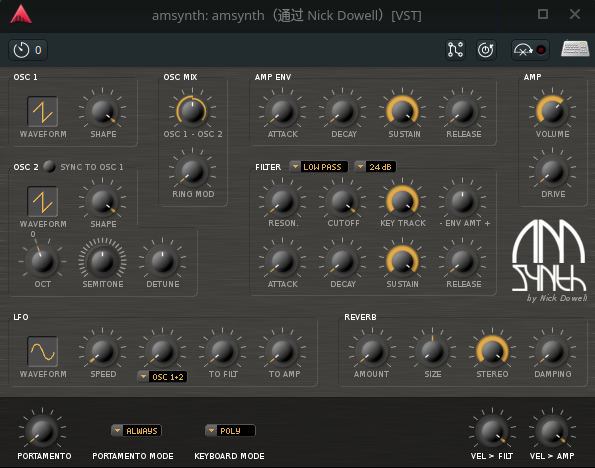Image resolution: width=595 pixels, height=468 pixels.
Task: Show the virtual MIDI keyboard icon
Action: 575,49
